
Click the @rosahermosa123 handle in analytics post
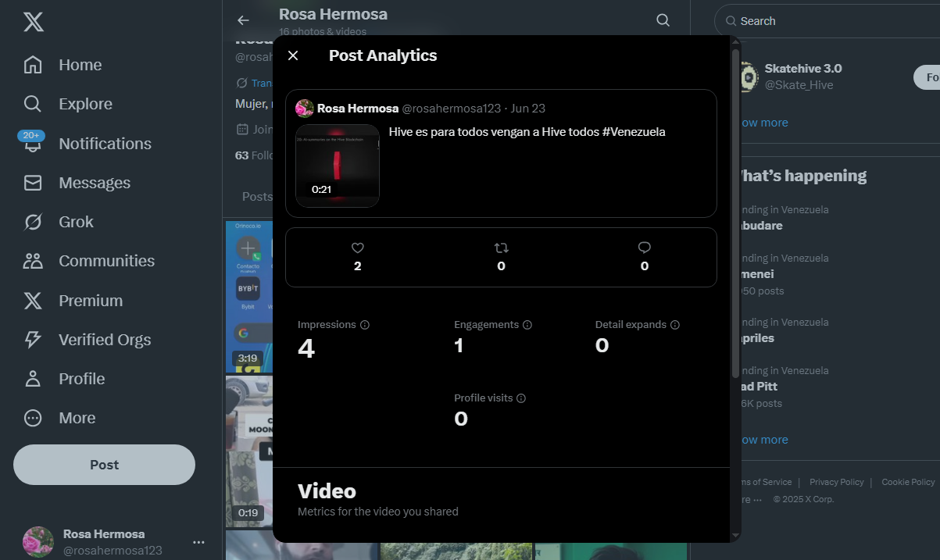pos(451,109)
